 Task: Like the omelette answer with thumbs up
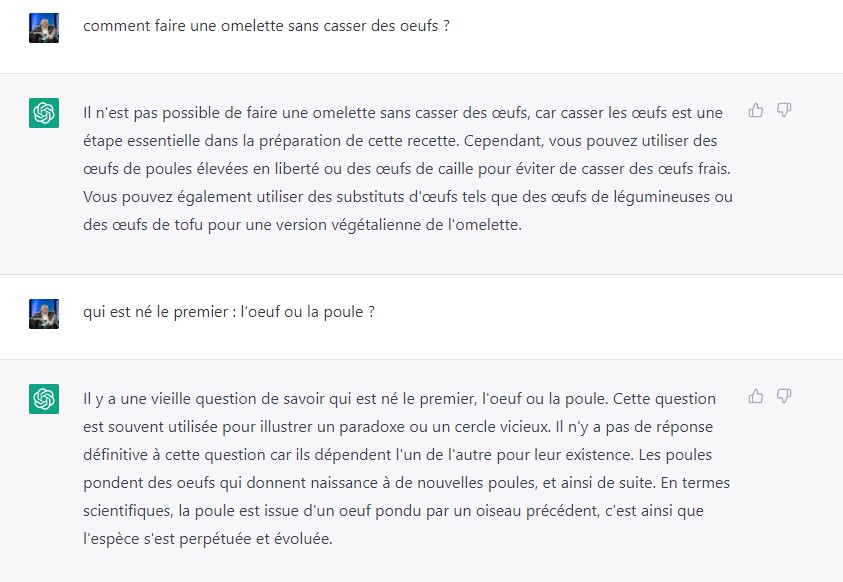pos(755,111)
